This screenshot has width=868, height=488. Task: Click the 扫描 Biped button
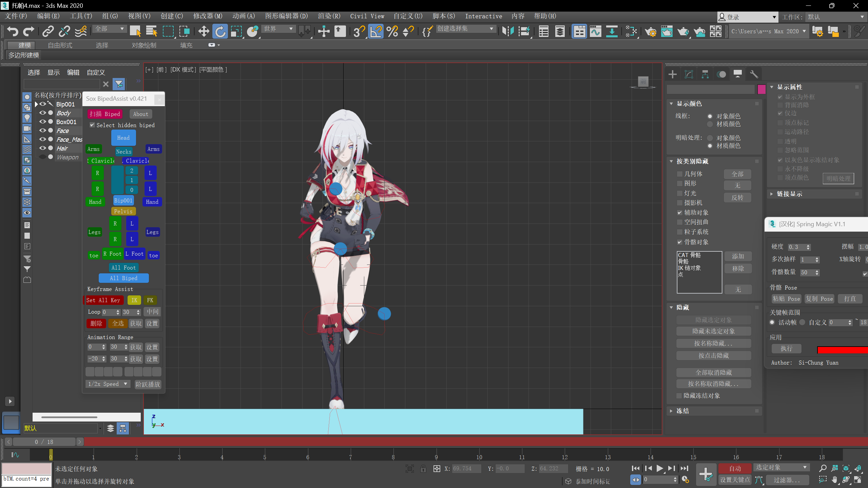click(105, 114)
